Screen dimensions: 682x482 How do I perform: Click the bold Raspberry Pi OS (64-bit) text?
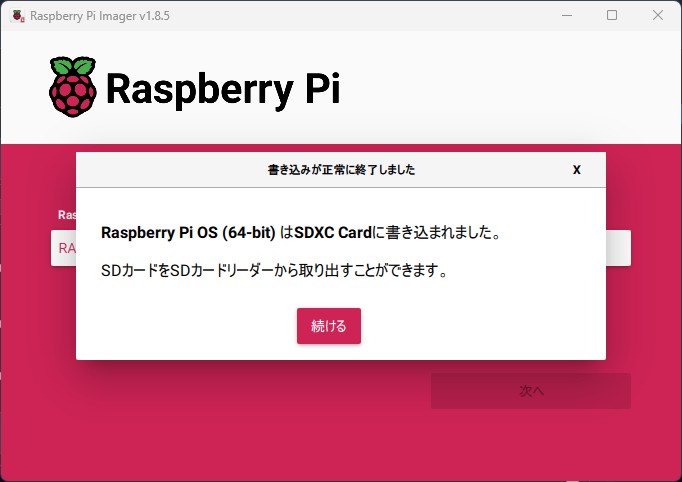[x=187, y=233]
